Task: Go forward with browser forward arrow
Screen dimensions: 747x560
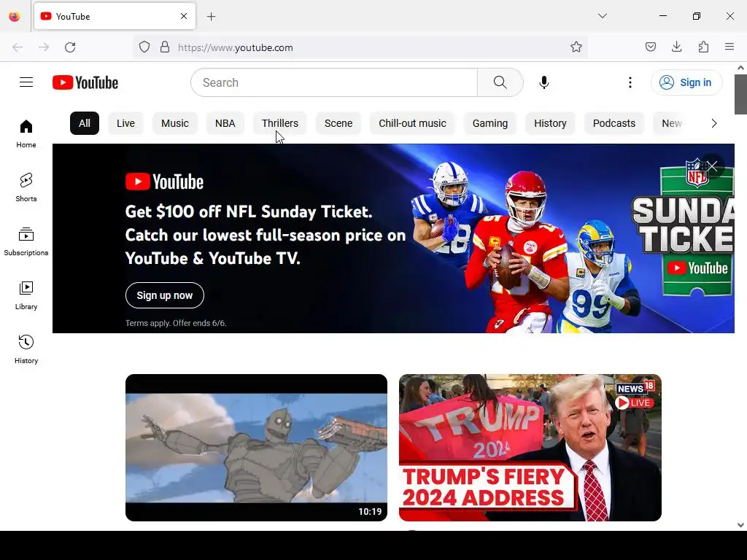Action: click(x=44, y=47)
